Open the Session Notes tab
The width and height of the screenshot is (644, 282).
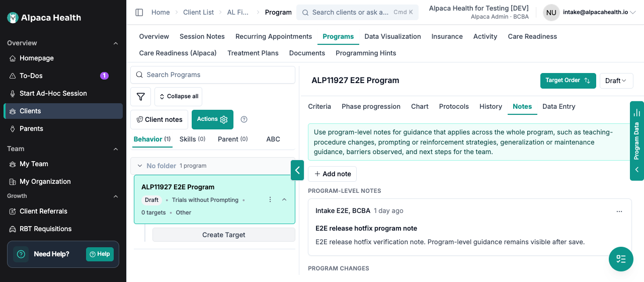202,37
